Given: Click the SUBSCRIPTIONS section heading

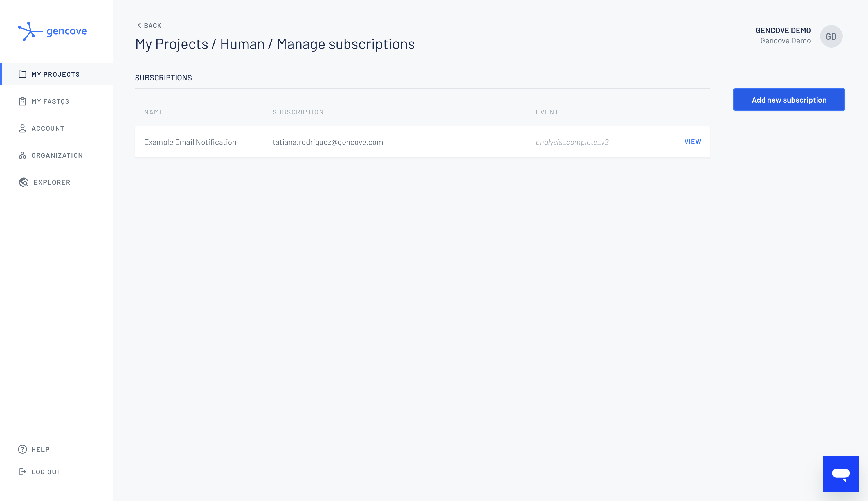Looking at the screenshot, I should pos(163,78).
